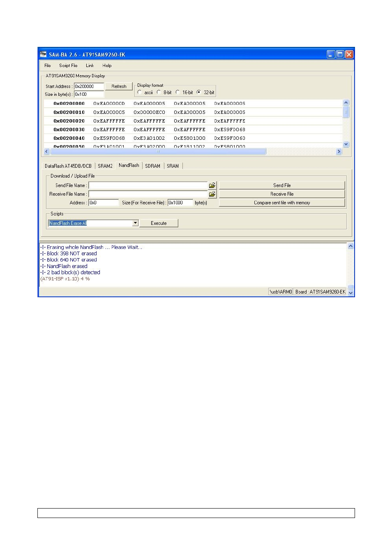Image resolution: width=392 pixels, height=555 pixels.
Task: Execute the selected script
Action: point(159,223)
